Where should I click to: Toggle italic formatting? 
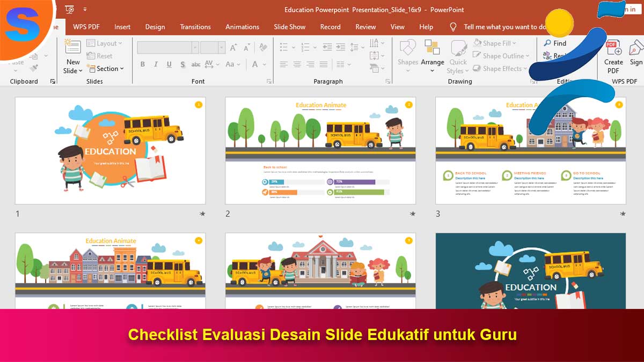(156, 64)
